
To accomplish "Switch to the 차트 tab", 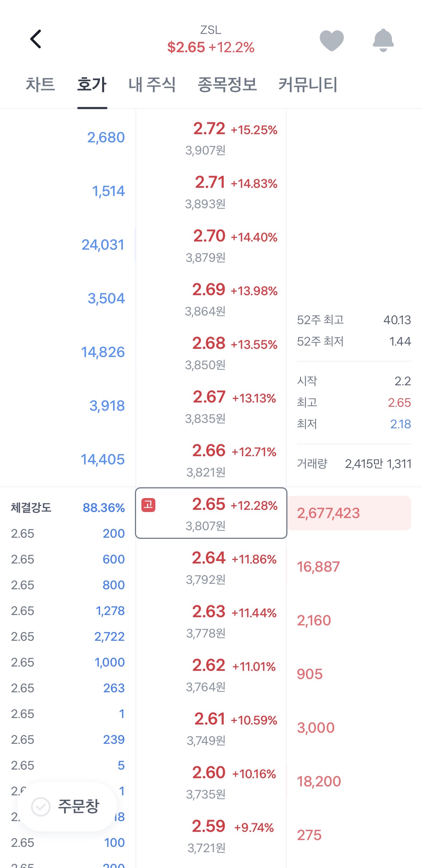I will pos(40,85).
